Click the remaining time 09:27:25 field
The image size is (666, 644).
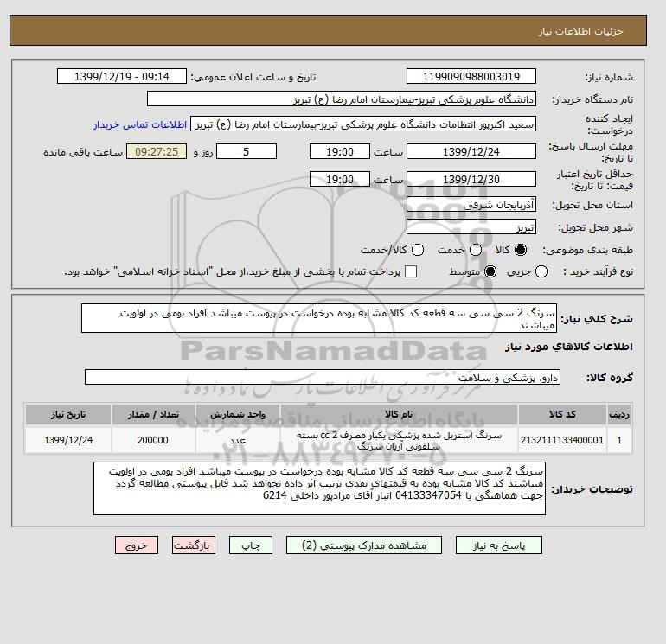(157, 151)
